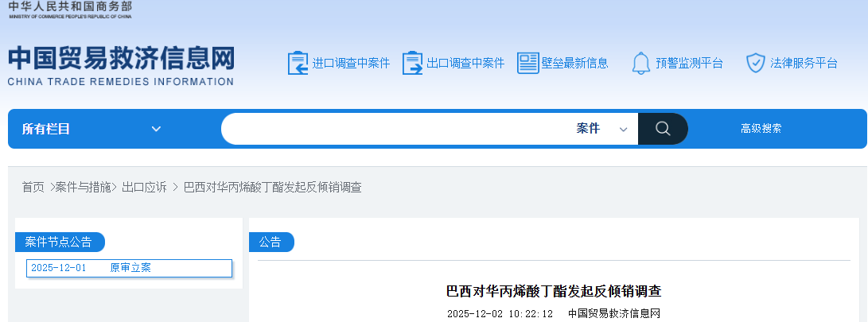Click the 中华人民共和国商务部 logo

[x=70, y=9]
